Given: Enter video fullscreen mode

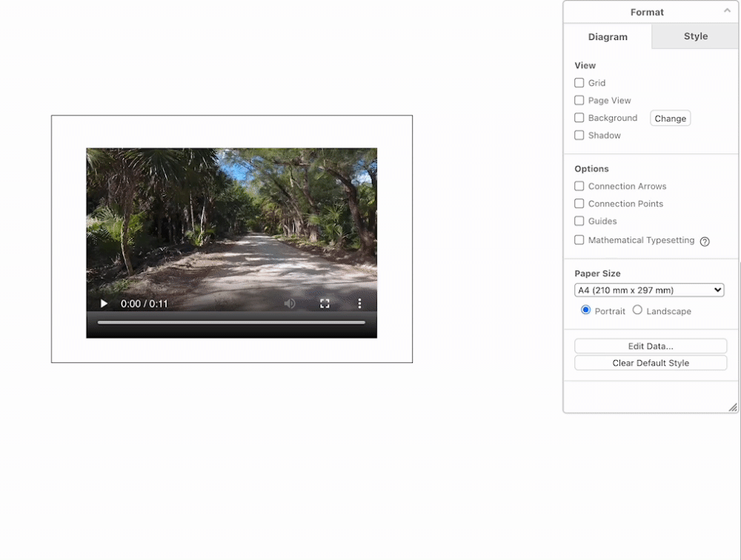Looking at the screenshot, I should pos(325,304).
